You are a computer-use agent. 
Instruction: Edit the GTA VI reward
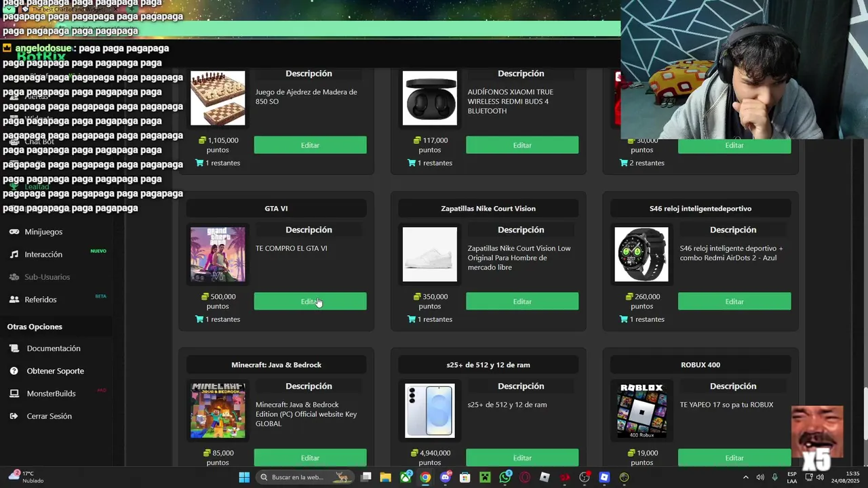(310, 302)
